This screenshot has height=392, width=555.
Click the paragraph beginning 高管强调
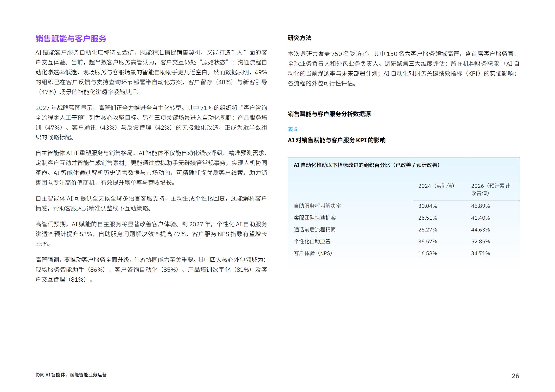point(151,270)
